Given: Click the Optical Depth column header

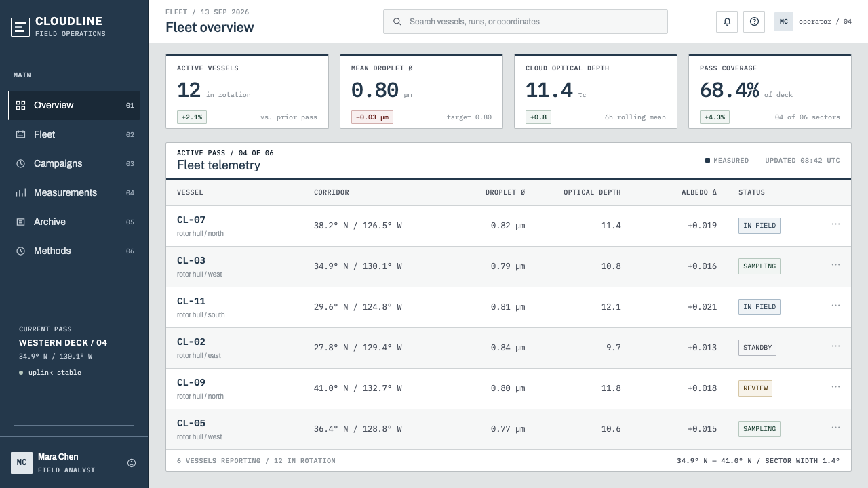Looking at the screenshot, I should click(592, 192).
